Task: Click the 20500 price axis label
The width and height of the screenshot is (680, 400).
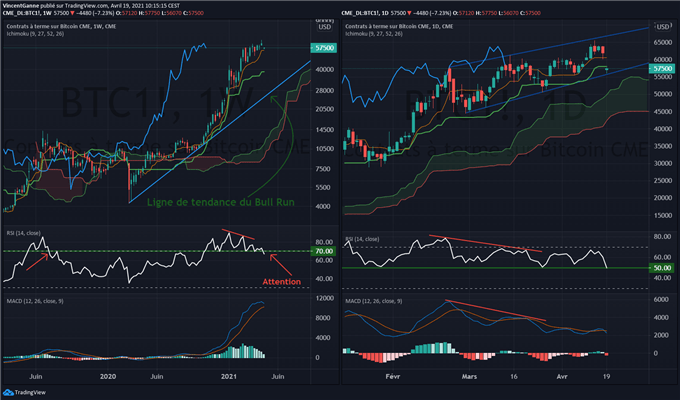Action: [x=325, y=109]
